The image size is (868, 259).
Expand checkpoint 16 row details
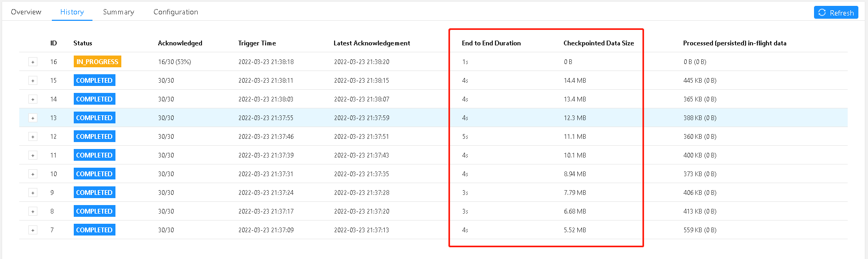tap(33, 62)
